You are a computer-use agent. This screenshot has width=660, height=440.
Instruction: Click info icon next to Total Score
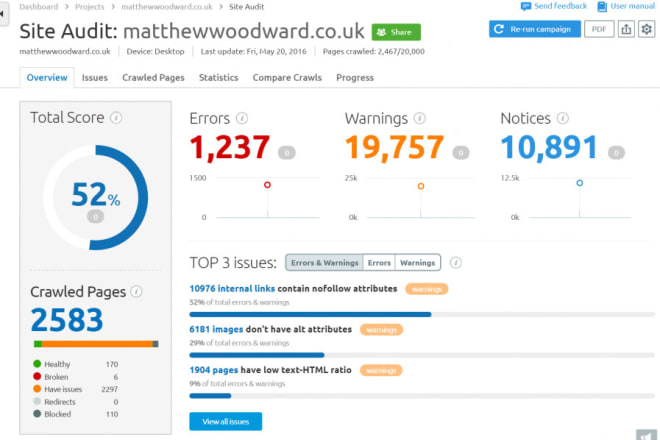click(x=116, y=117)
